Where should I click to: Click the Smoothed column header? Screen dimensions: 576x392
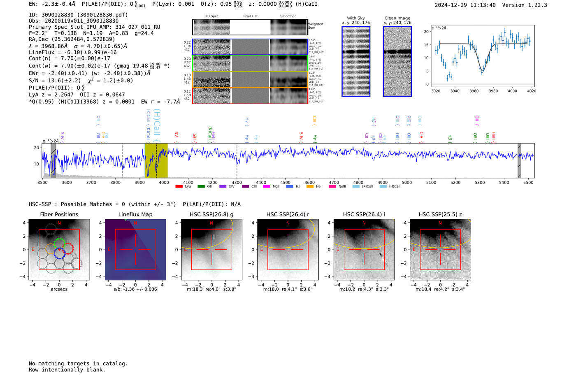(x=288, y=16)
